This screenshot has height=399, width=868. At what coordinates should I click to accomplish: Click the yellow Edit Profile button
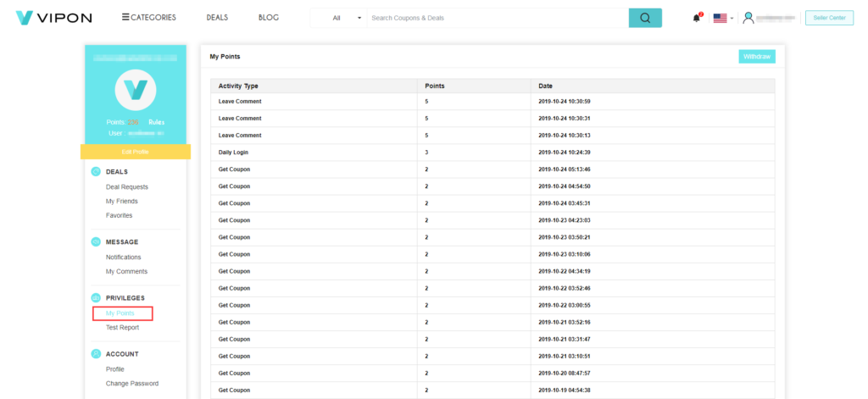coord(135,152)
